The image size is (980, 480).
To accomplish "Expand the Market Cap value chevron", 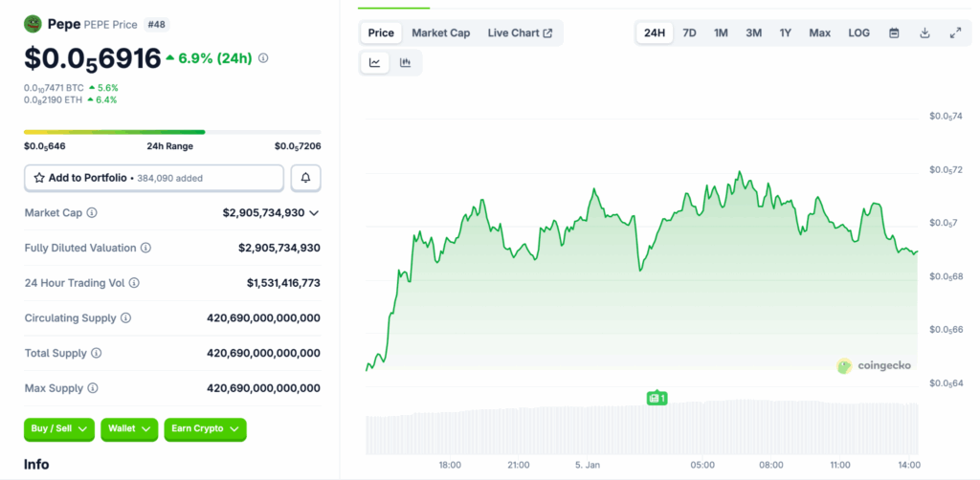I will pos(314,213).
